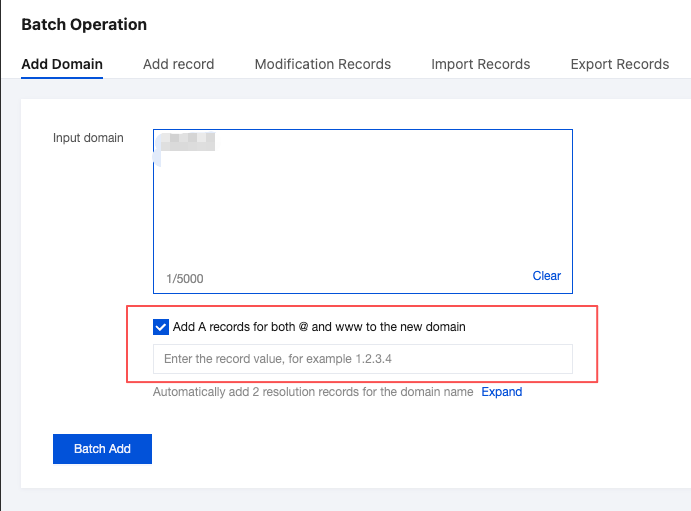The image size is (691, 511).
Task: Go to the Modification Records tab
Action: (x=322, y=64)
